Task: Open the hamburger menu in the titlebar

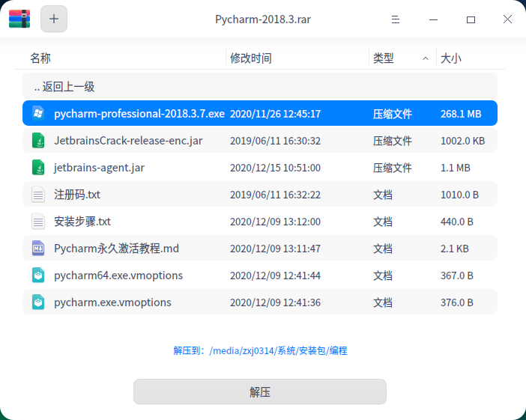Action: [x=396, y=19]
